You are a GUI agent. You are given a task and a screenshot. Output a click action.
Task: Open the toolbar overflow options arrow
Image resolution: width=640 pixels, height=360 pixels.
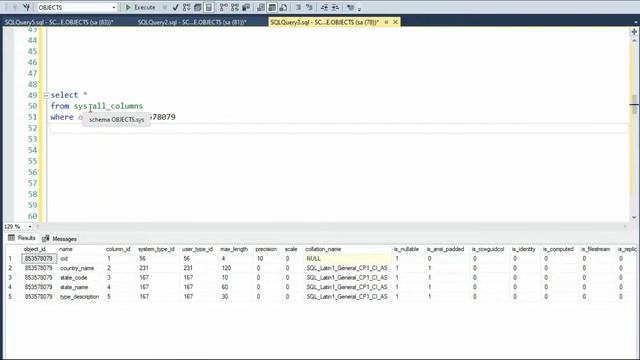pos(359,8)
